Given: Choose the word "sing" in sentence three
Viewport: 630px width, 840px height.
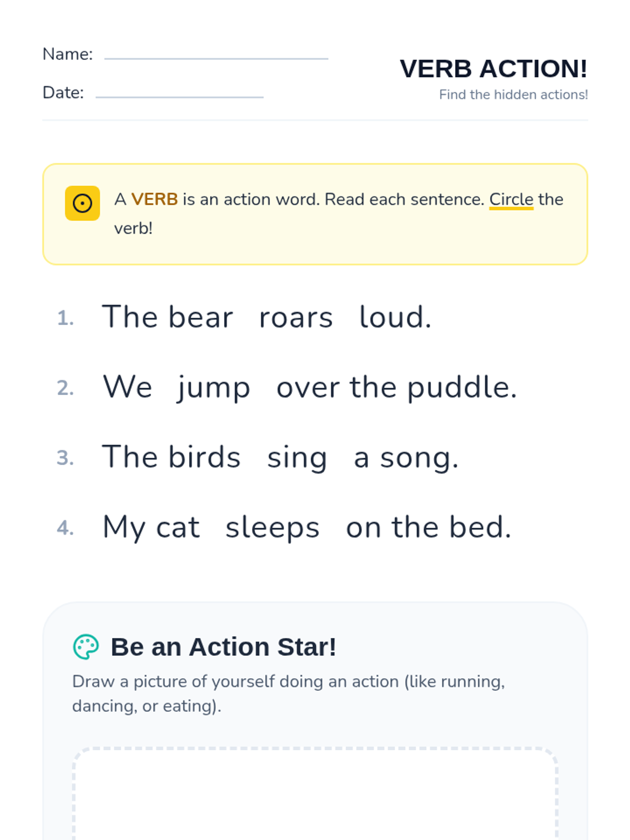Looking at the screenshot, I should [x=297, y=458].
